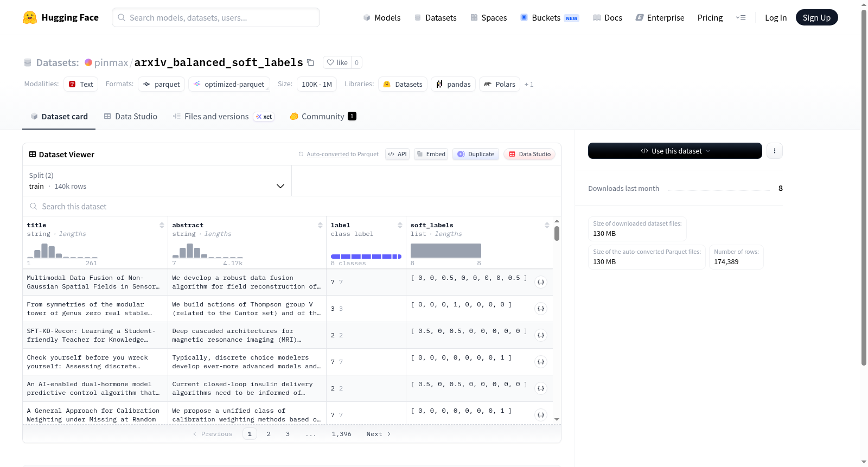Select the pandas library tag
Screen dimensions: 868x467
point(454,84)
